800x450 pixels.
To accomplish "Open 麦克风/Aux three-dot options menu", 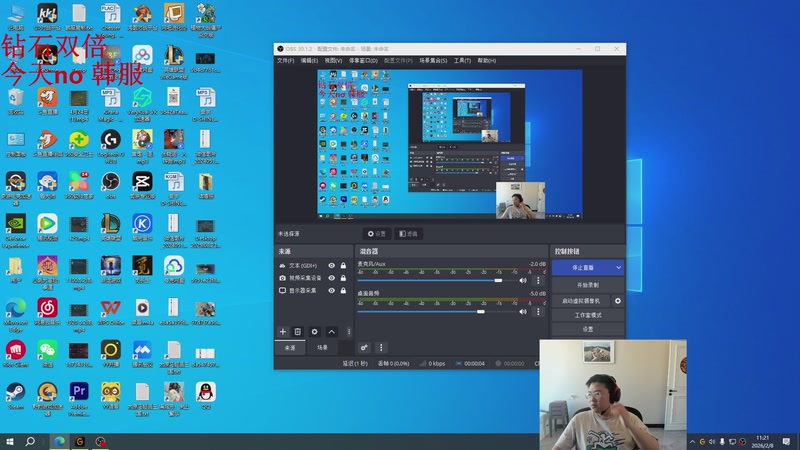I will coord(538,280).
